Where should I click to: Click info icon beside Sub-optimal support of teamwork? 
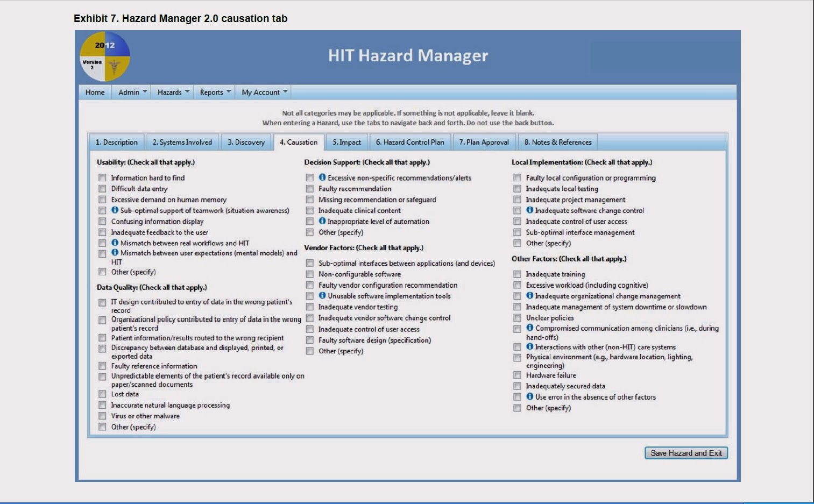(x=115, y=210)
